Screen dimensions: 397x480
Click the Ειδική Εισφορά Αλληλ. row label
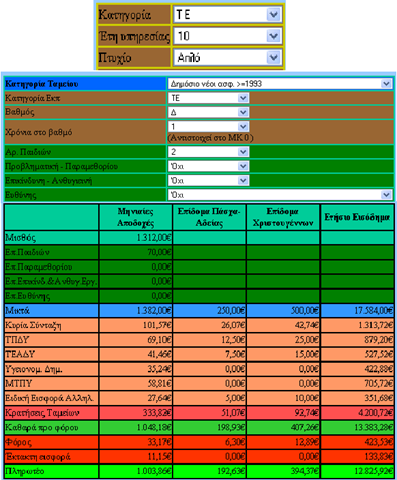pyautogui.click(x=50, y=398)
